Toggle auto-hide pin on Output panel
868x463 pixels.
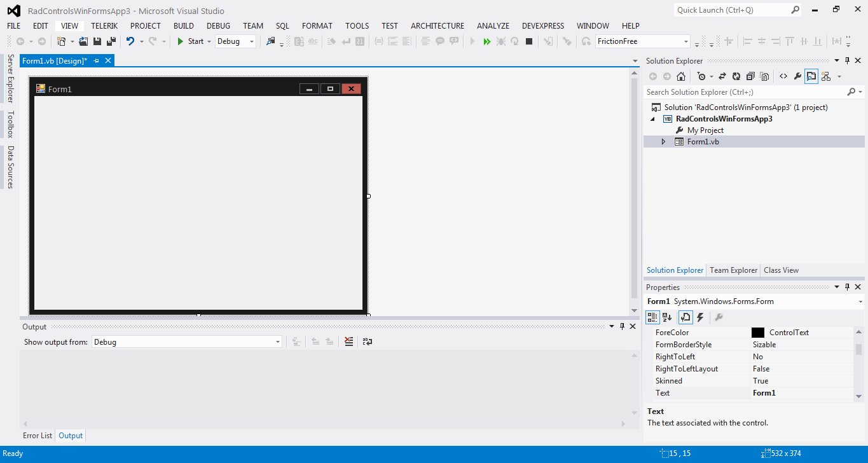[x=622, y=326]
